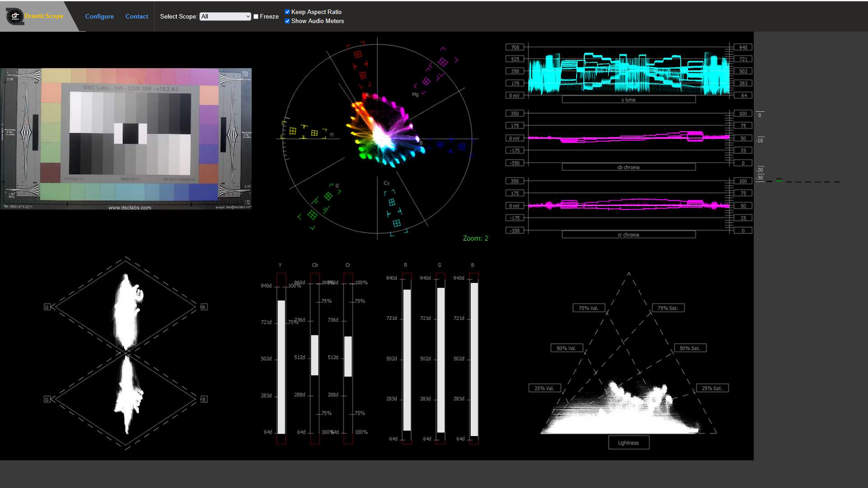Click the G channel bar meter
The image size is (868, 488).
pyautogui.click(x=441, y=358)
